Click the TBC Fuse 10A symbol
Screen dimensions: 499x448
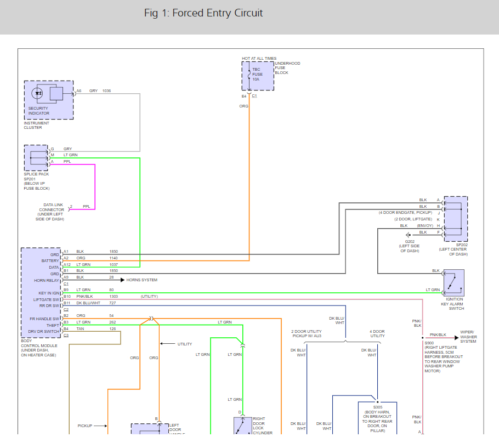[249, 76]
